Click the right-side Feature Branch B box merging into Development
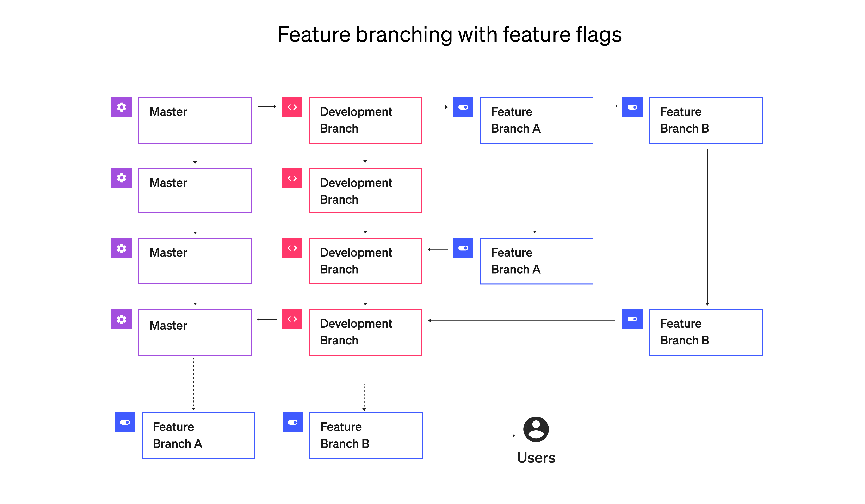Image resolution: width=865 pixels, height=504 pixels. pos(706,332)
